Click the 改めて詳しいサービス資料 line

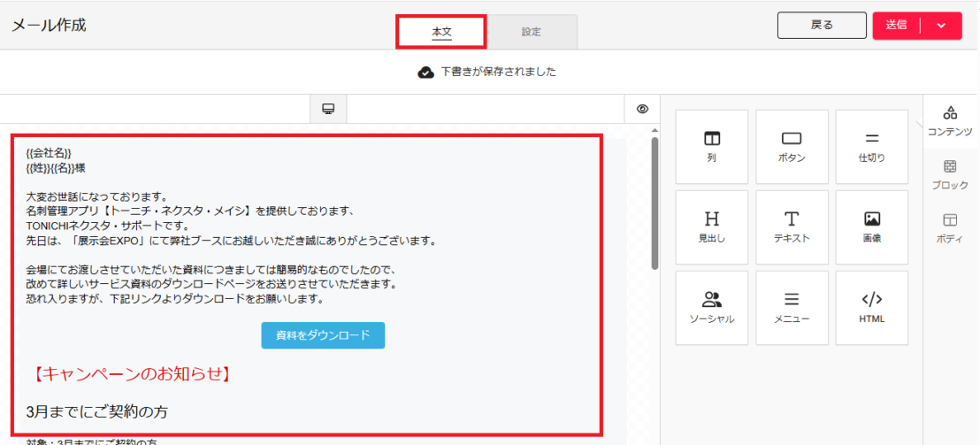pyautogui.click(x=212, y=284)
